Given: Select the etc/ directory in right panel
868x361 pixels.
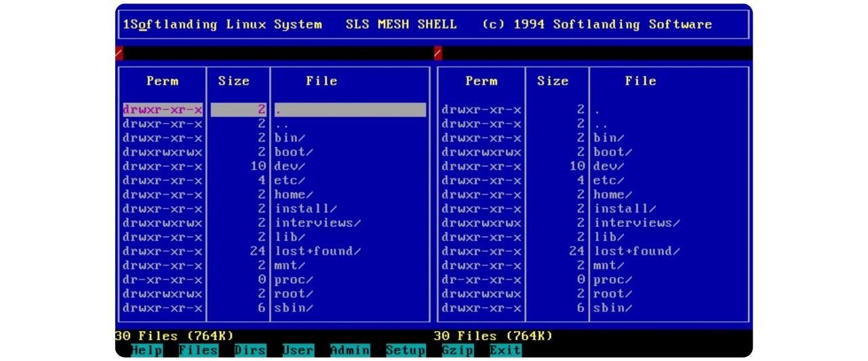Looking at the screenshot, I should [609, 181].
